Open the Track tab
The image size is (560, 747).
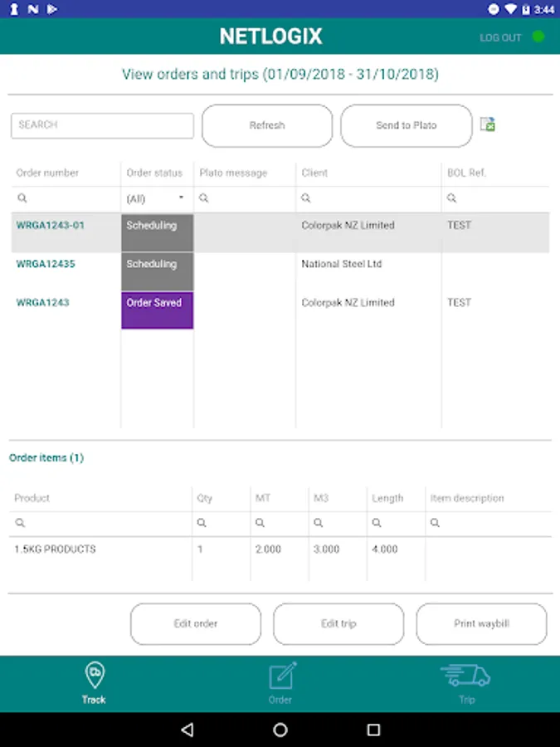[x=94, y=683]
